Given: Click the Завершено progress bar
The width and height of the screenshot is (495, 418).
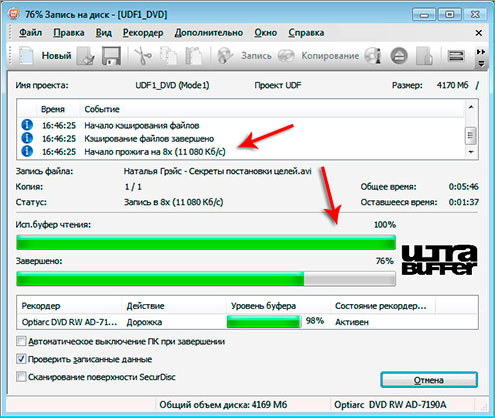Looking at the screenshot, I should tap(206, 279).
